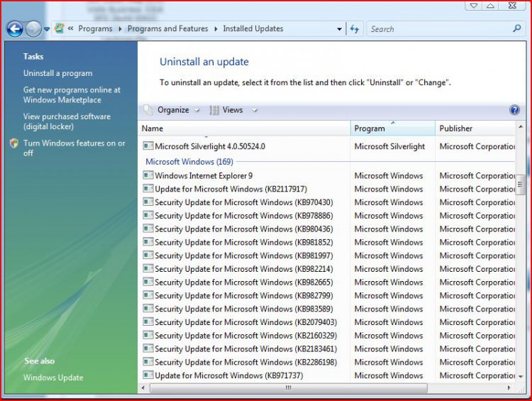Open the Windows Update link
The width and height of the screenshot is (532, 401).
click(53, 378)
